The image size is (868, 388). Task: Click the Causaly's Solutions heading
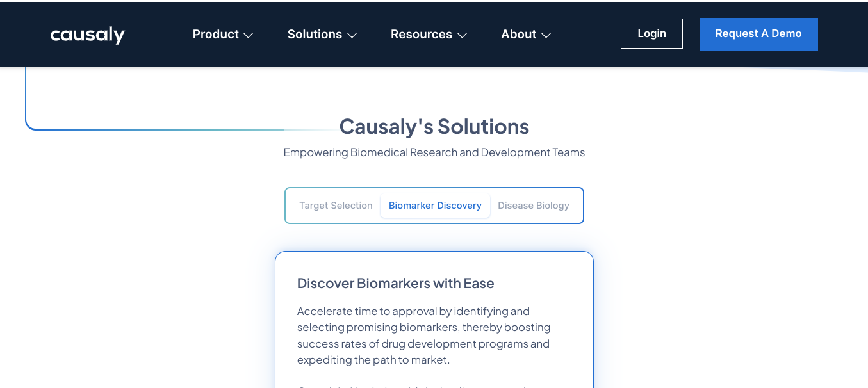[434, 126]
